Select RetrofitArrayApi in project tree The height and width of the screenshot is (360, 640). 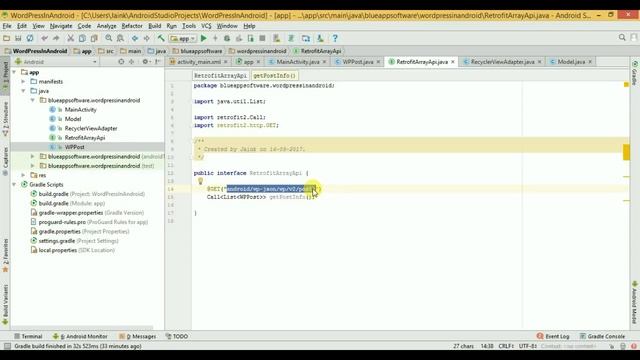84,138
